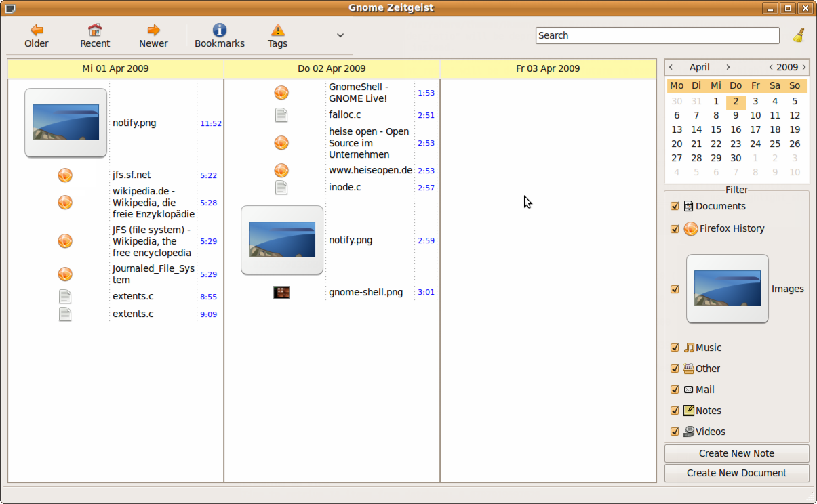The height and width of the screenshot is (504, 817).
Task: Click into the Search field
Action: pyautogui.click(x=657, y=35)
